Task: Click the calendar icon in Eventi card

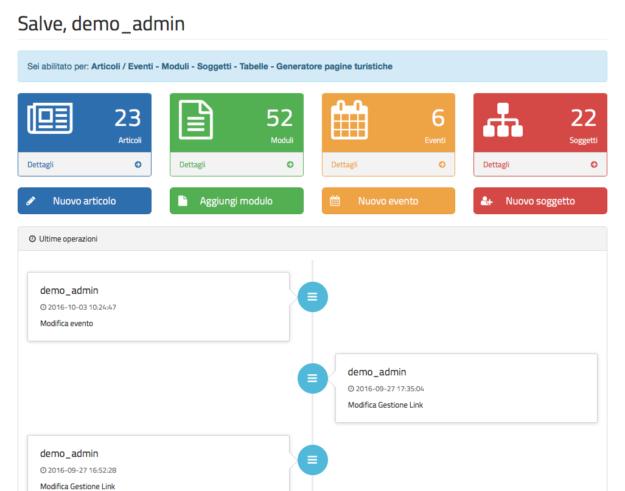Action: click(x=350, y=121)
